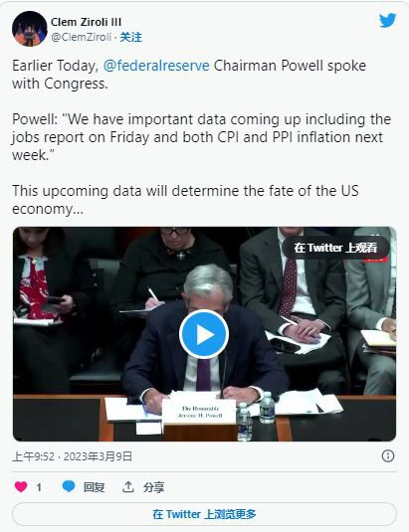Click the share upload arrow icon

click(128, 487)
